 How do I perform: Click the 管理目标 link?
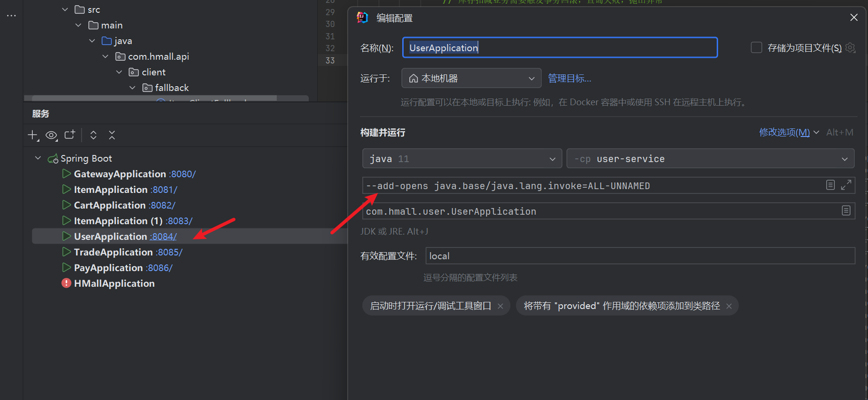[570, 78]
